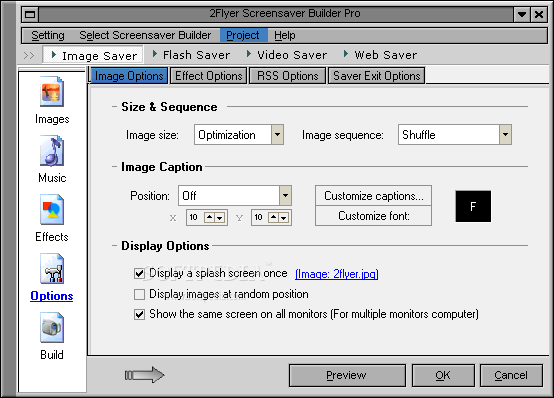Open the Help menu
This screenshot has width=554, height=398.
(285, 35)
